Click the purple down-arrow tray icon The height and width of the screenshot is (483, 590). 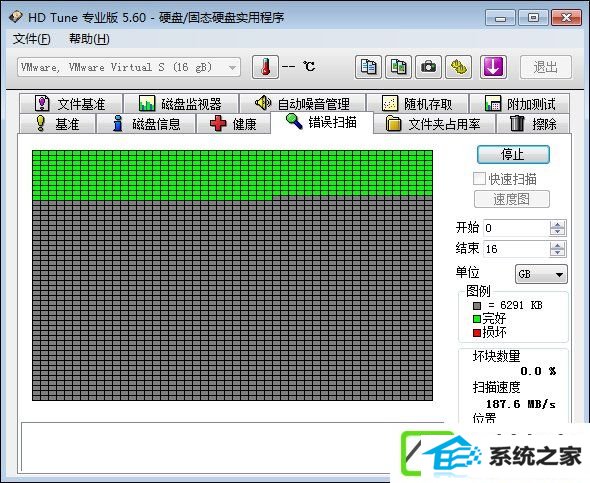click(493, 67)
